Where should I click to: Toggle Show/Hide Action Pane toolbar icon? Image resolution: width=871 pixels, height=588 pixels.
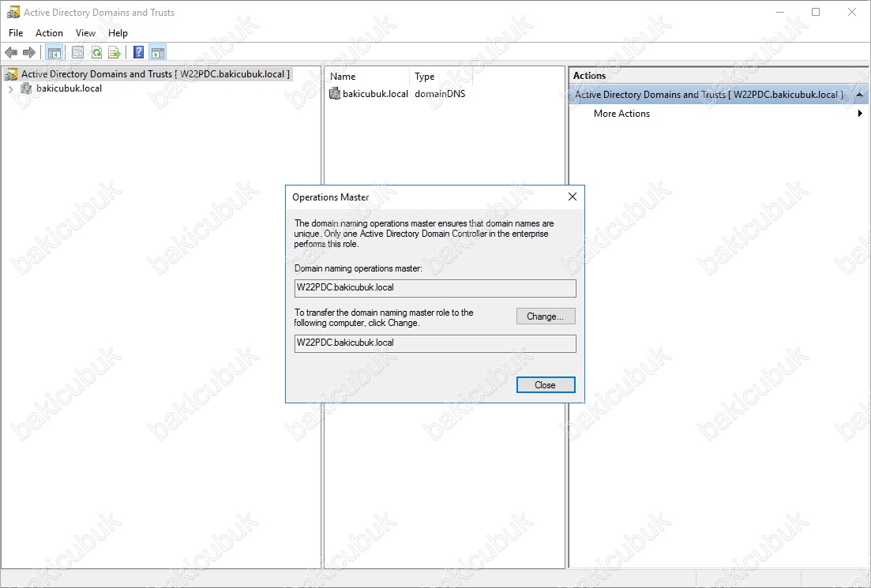(x=158, y=53)
